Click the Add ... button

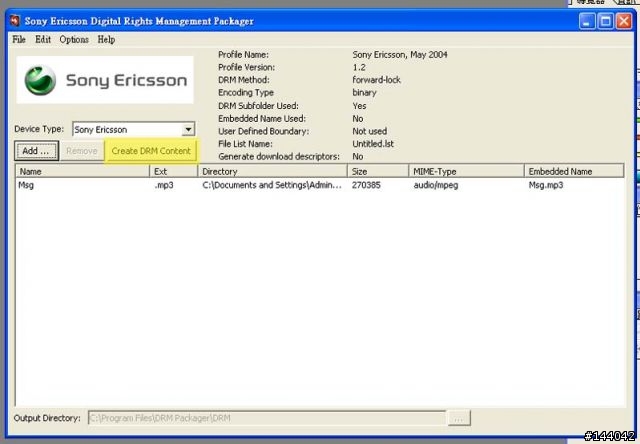[x=36, y=151]
